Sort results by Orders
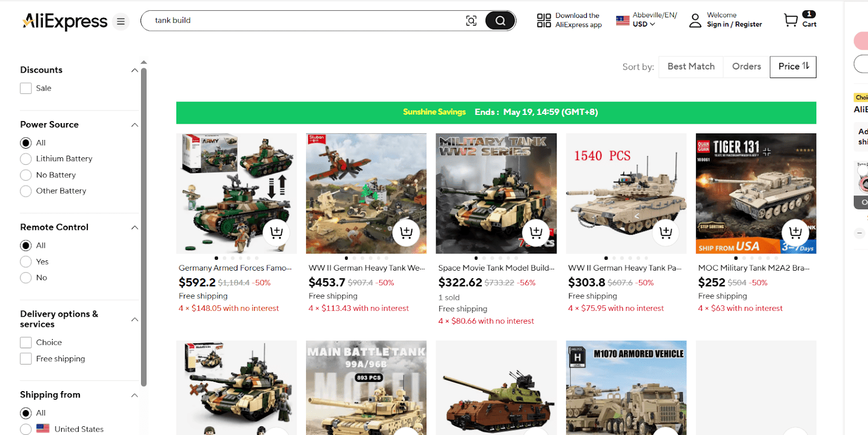 (746, 67)
